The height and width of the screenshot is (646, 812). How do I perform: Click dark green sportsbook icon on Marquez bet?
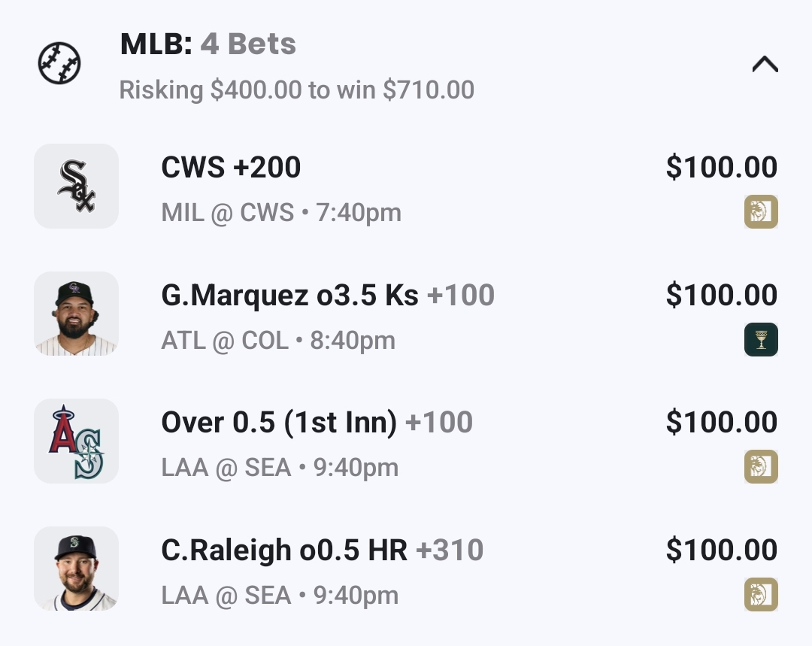coord(761,339)
